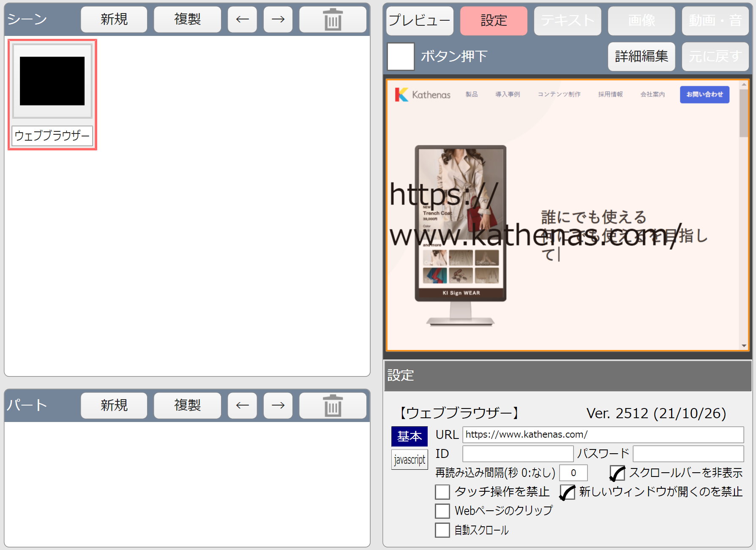Open 詳細編集 detailed edit

click(x=641, y=56)
